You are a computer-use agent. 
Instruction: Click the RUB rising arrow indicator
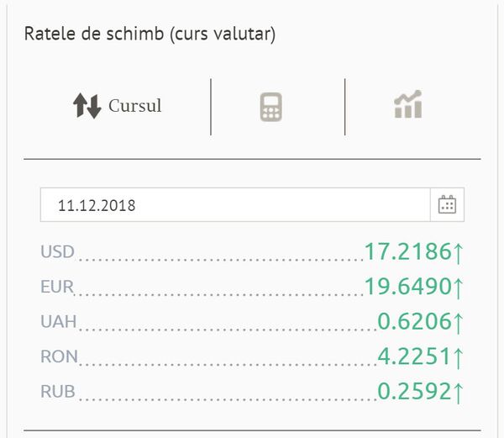coord(458,393)
